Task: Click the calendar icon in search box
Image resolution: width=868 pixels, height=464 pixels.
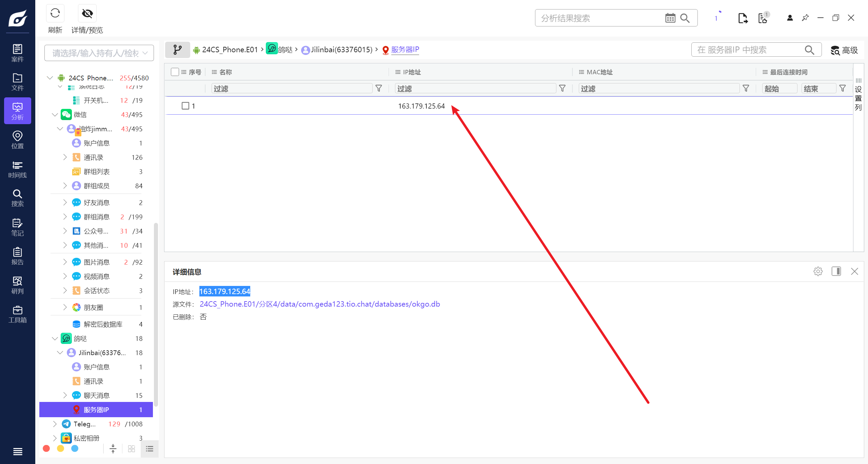Action: click(670, 18)
